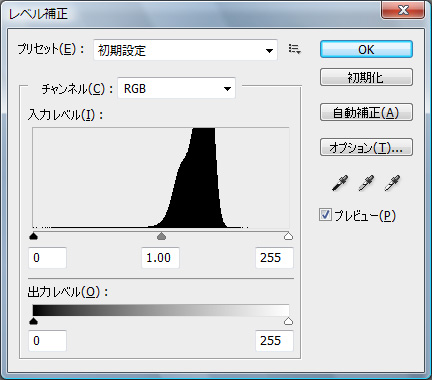This screenshot has height=380, width=432.
Task: Click the input shadow value field showing 0
Action: (47, 258)
